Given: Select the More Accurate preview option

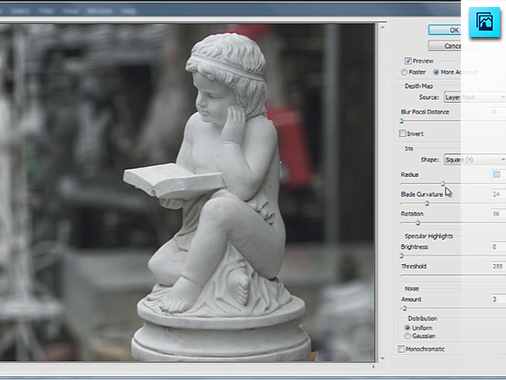Looking at the screenshot, I should [436, 72].
